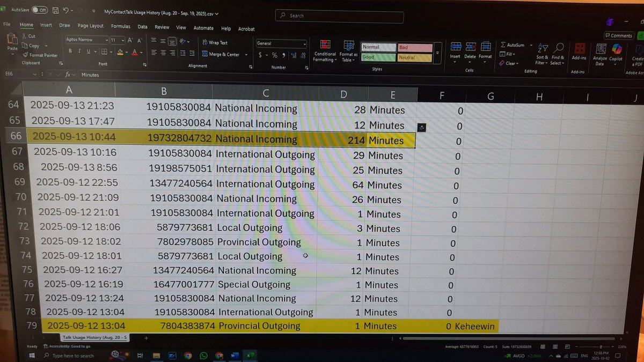Click the Comments button
Screen dimensions: 644x362
point(619,35)
